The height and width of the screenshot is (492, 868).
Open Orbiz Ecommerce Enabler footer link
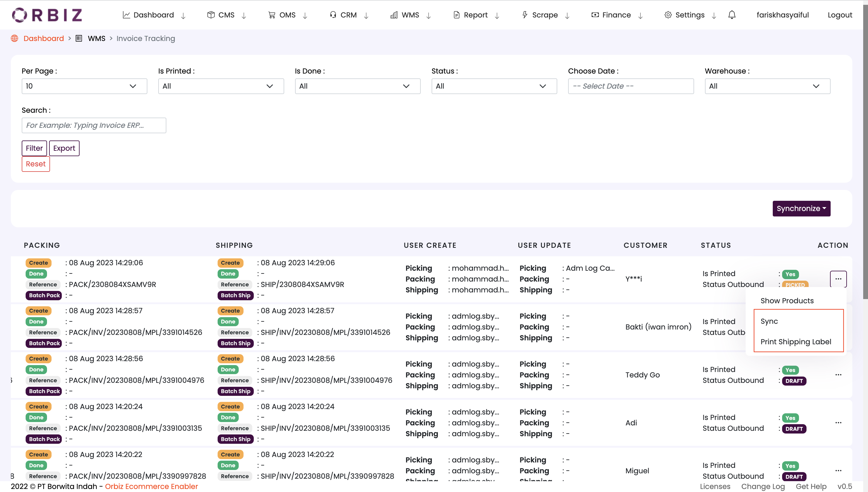pyautogui.click(x=151, y=486)
